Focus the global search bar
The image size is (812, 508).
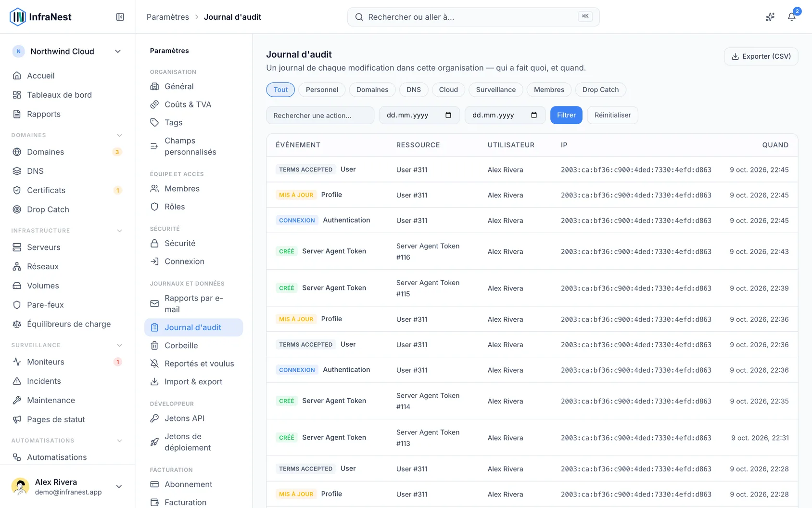(x=473, y=17)
